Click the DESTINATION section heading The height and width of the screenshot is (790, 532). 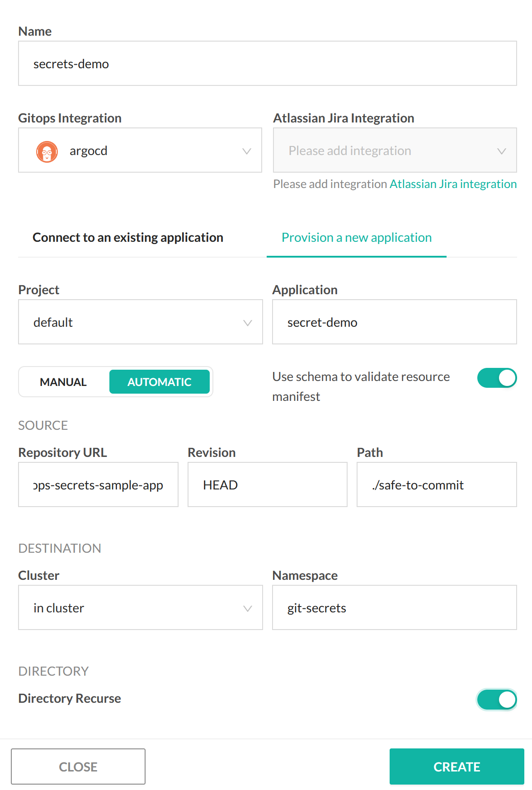[60, 549]
